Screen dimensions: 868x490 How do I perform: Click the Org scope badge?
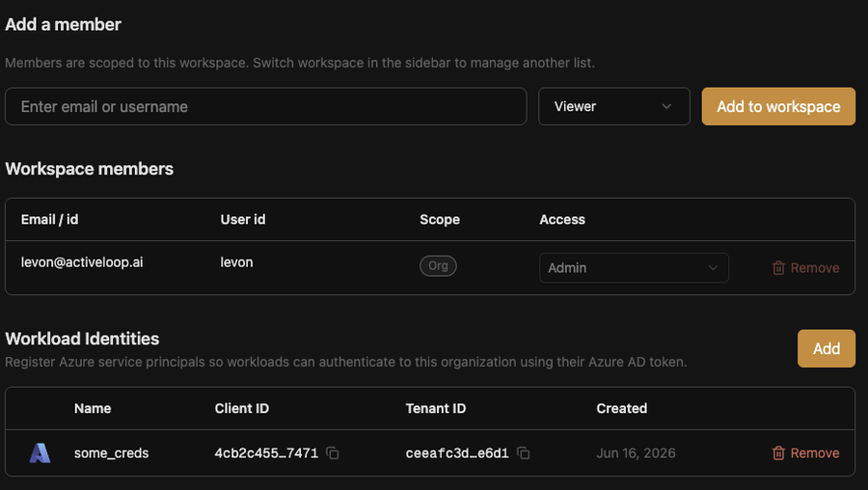click(438, 266)
